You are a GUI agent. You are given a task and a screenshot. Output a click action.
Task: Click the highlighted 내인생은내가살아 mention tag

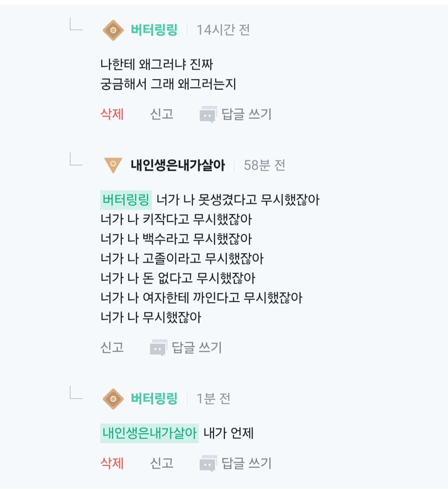click(x=149, y=433)
